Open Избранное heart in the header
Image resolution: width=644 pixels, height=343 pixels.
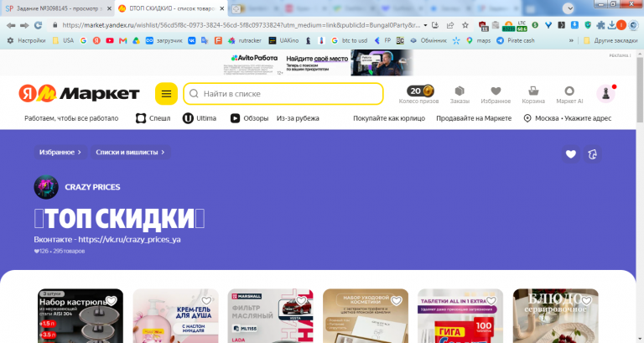point(496,95)
